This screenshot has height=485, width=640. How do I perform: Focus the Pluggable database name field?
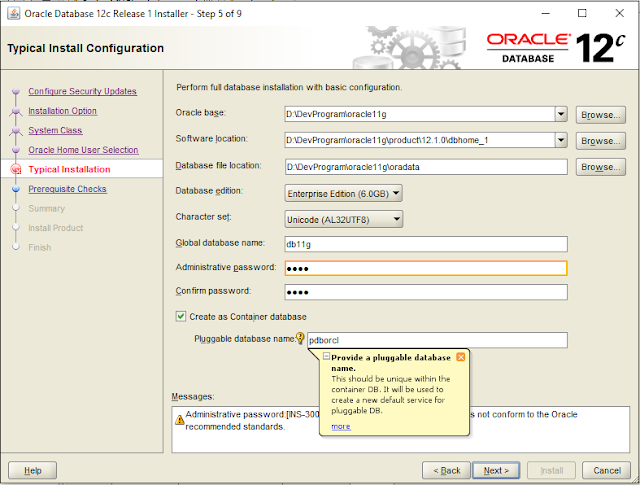(437, 340)
